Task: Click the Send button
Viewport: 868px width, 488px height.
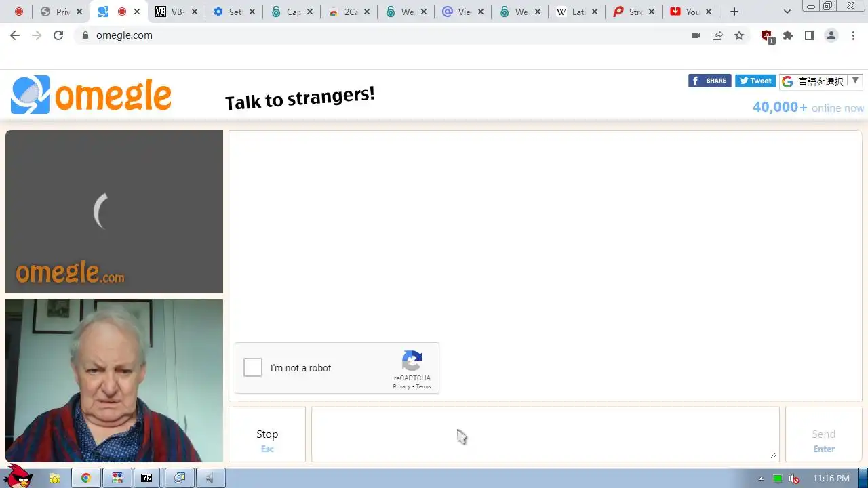Action: click(x=823, y=434)
